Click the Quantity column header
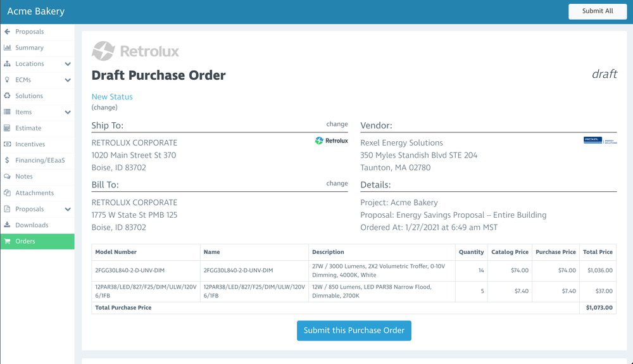633x364 pixels. tap(471, 252)
